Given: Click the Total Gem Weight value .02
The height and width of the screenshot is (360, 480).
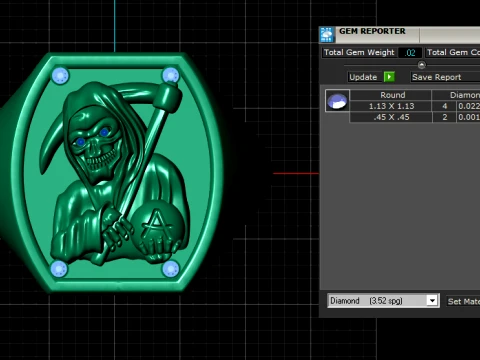Looking at the screenshot, I should tap(410, 53).
